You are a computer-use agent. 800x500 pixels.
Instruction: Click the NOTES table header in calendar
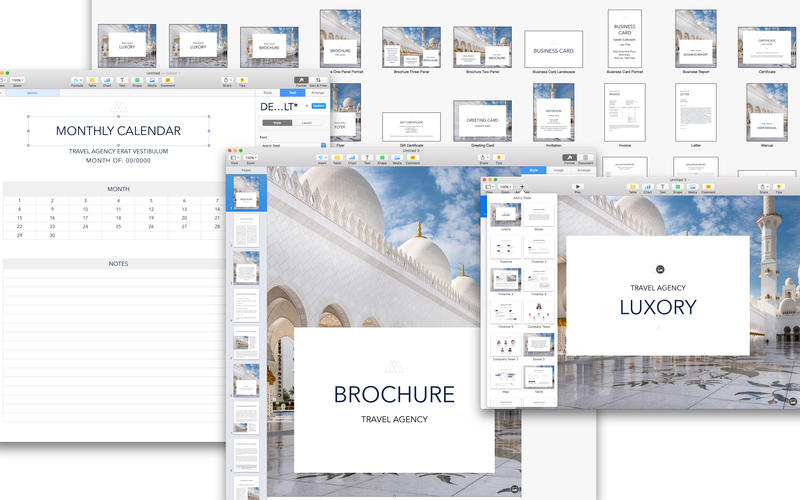point(118,264)
